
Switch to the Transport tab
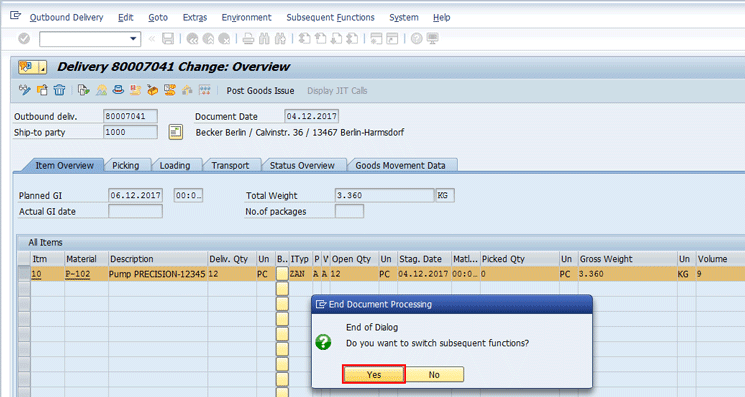tap(230, 165)
